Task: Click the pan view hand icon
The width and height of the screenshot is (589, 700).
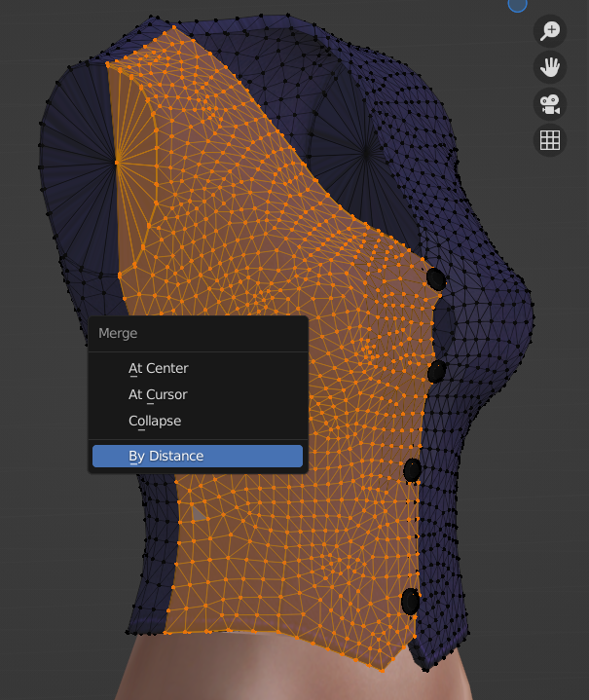Action: tap(550, 67)
